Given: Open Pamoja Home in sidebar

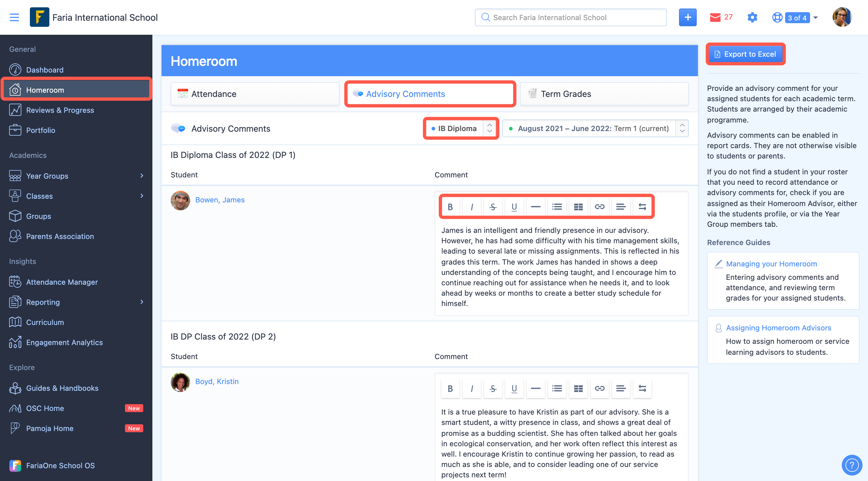Looking at the screenshot, I should coord(76,428).
